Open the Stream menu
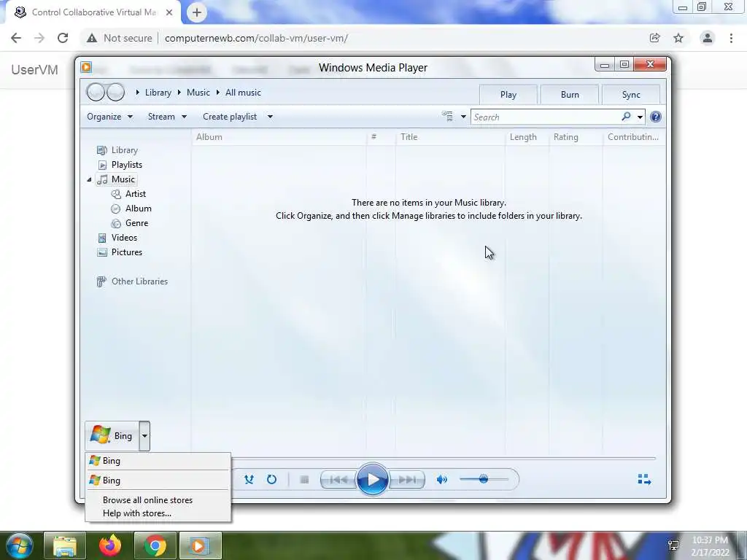This screenshot has height=560, width=747. click(x=167, y=117)
